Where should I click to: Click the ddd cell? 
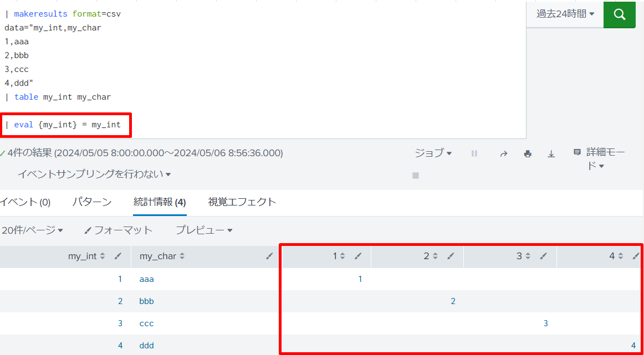[147, 346]
